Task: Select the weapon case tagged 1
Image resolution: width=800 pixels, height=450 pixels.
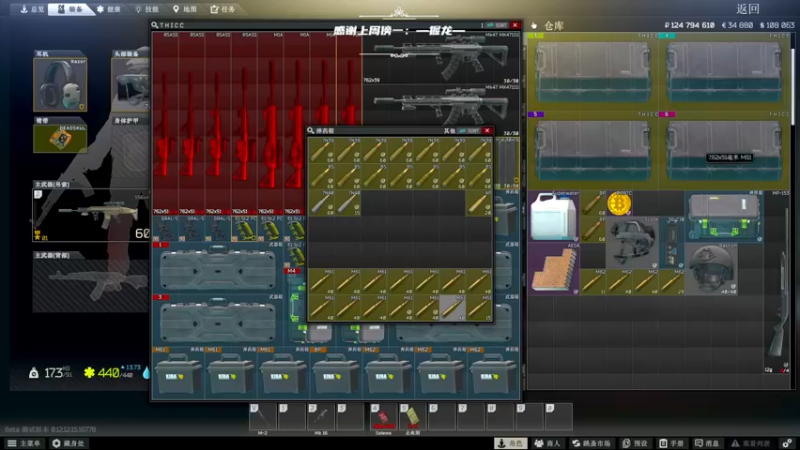Action: point(217,268)
